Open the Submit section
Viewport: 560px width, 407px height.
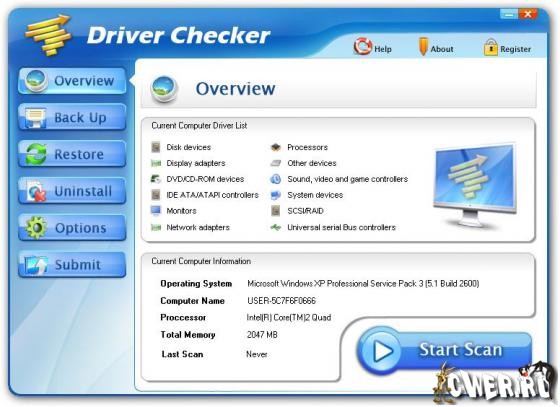(x=72, y=265)
